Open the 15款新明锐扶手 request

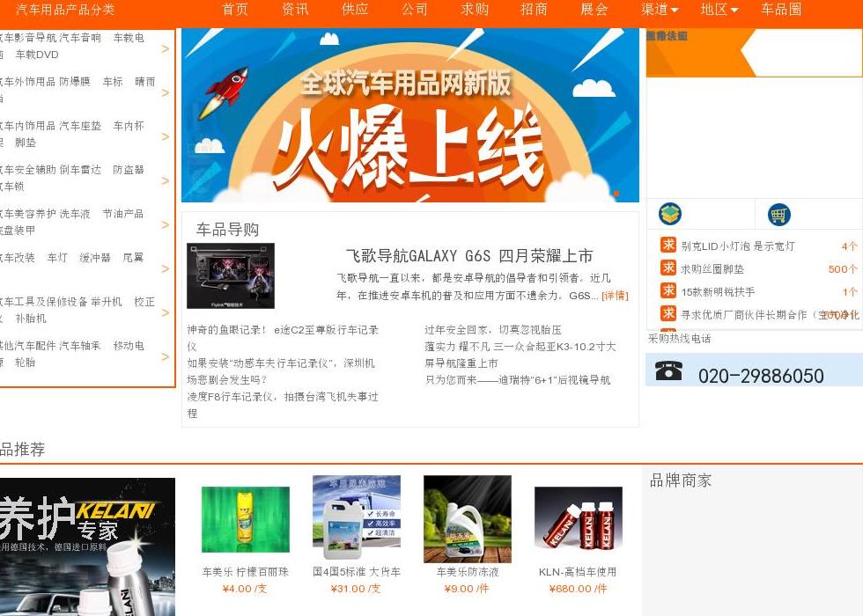718,292
